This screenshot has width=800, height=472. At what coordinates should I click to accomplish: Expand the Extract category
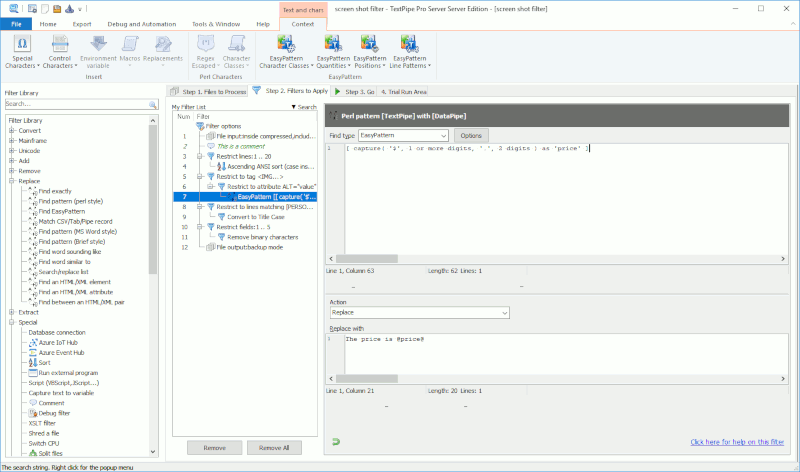tap(12, 312)
